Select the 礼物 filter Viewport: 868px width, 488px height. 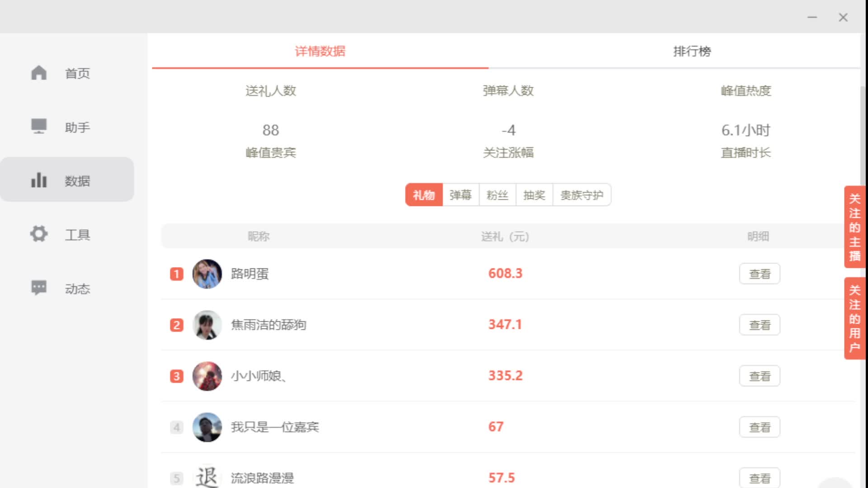424,195
